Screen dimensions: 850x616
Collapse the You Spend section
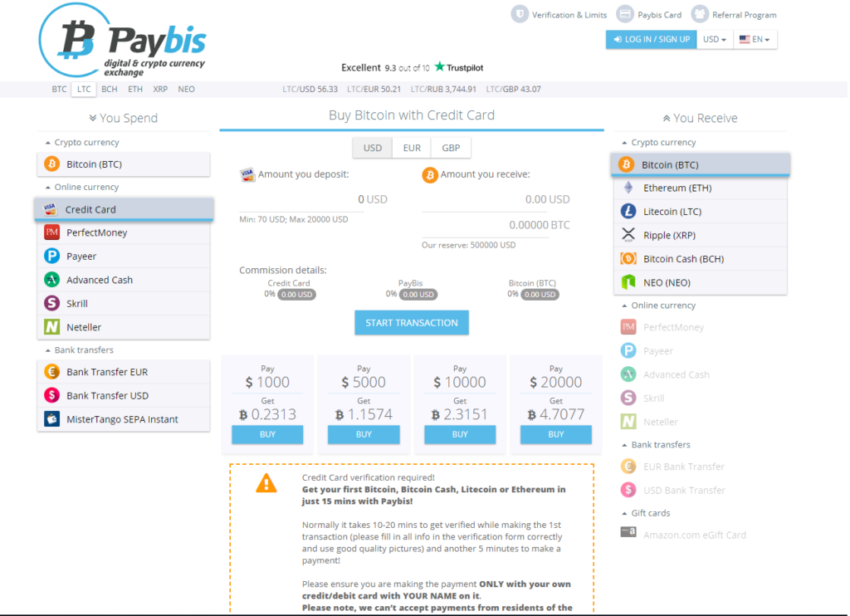click(94, 118)
